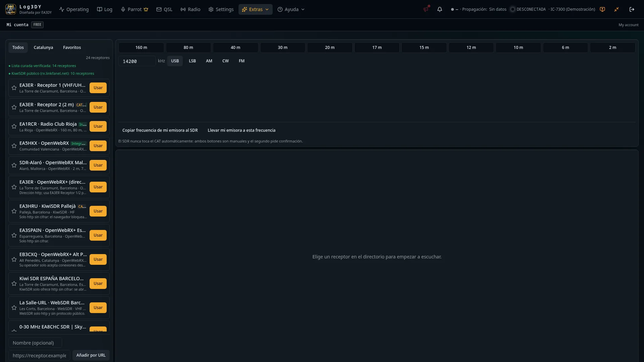Open the Parrot premium section
Image resolution: width=644 pixels, height=362 pixels.
pos(135,9)
